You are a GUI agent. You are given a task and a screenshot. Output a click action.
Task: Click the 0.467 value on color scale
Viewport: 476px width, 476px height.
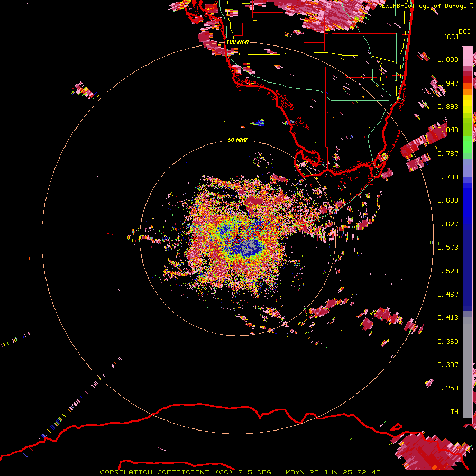[x=448, y=294]
